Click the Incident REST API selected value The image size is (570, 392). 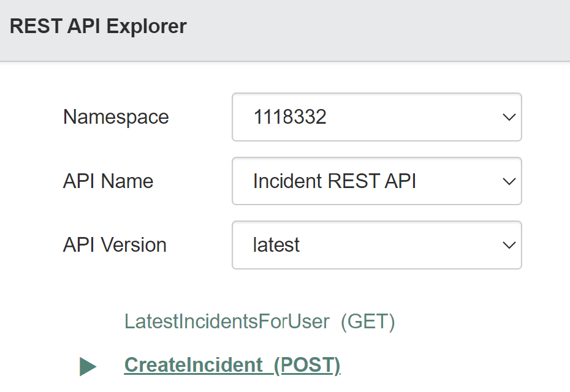pyautogui.click(x=335, y=181)
